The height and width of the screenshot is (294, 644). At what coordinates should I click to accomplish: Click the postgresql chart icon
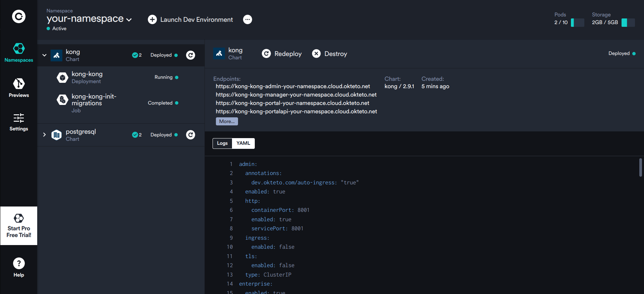point(56,135)
